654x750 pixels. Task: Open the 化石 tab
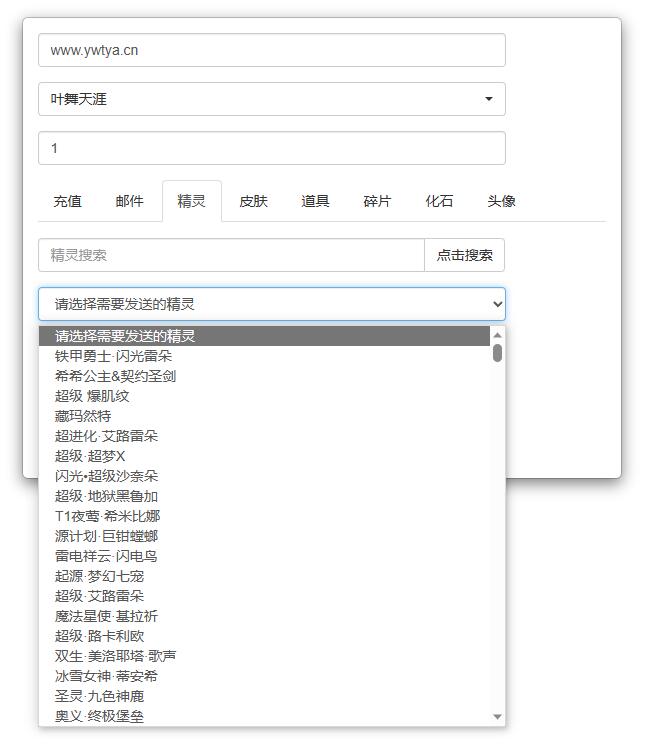point(439,201)
